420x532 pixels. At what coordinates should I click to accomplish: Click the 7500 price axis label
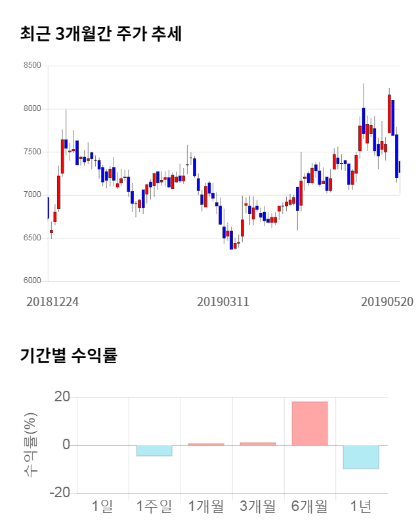[31, 152]
